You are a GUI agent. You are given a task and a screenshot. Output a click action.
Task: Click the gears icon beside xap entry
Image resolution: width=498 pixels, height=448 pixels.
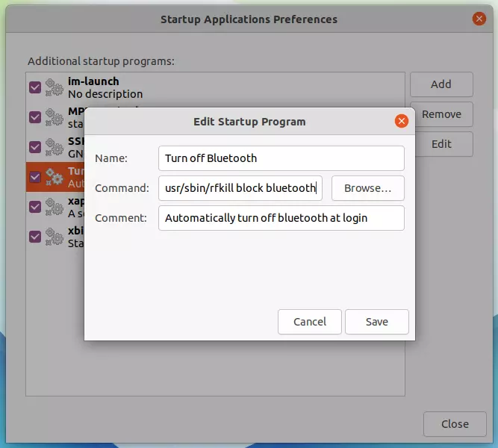[55, 207]
